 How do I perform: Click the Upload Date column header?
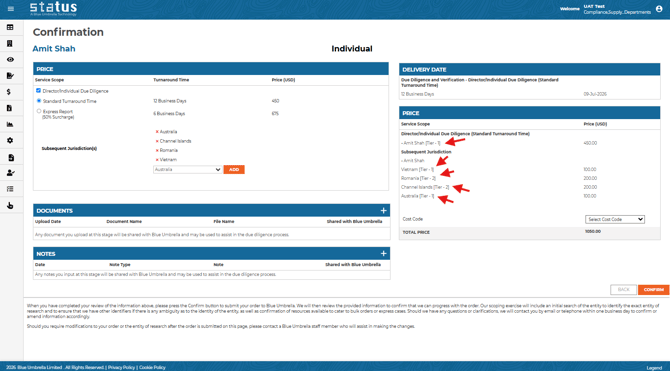pos(48,221)
